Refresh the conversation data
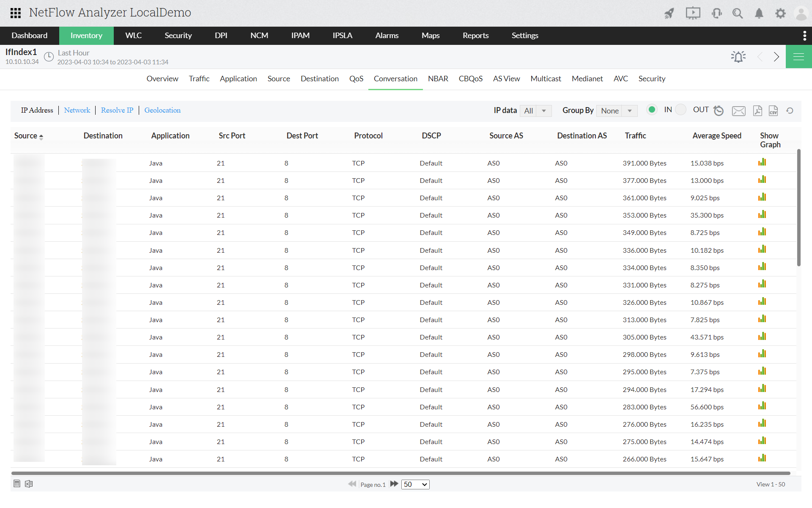 [790, 110]
